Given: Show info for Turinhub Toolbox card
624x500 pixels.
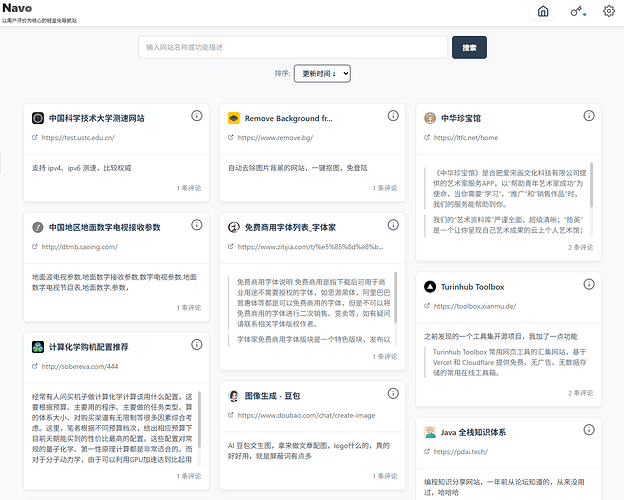Looking at the screenshot, I should point(589,284).
